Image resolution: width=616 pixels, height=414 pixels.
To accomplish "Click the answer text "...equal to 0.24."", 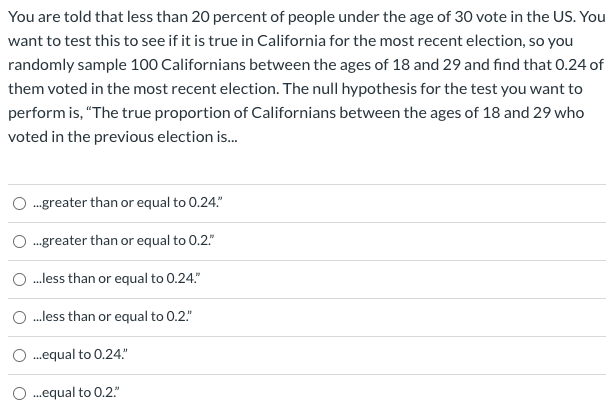I will (81, 355).
